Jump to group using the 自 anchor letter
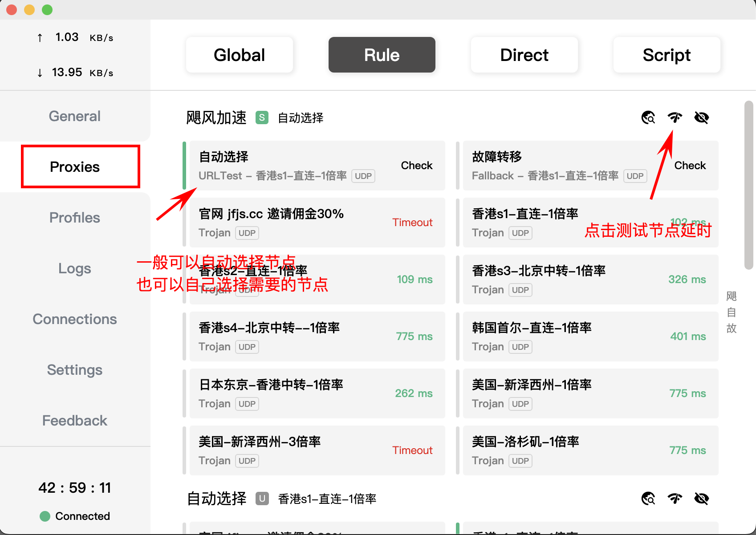Image resolution: width=756 pixels, height=535 pixels. 732,312
